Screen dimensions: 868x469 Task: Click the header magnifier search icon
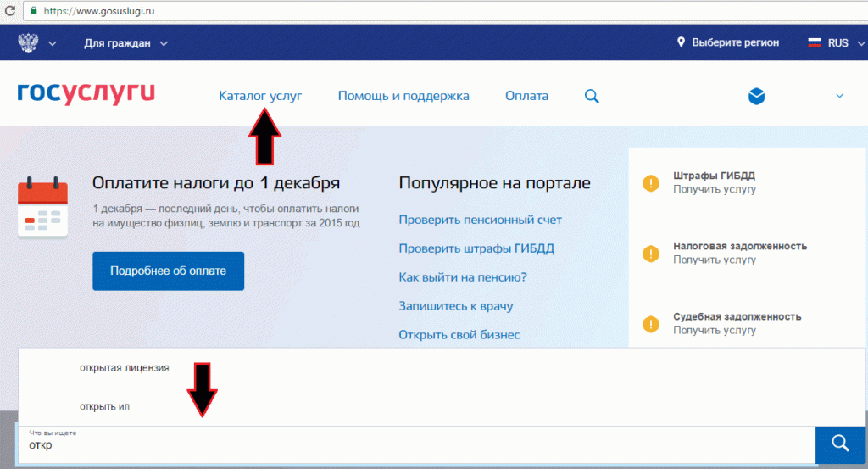click(592, 97)
